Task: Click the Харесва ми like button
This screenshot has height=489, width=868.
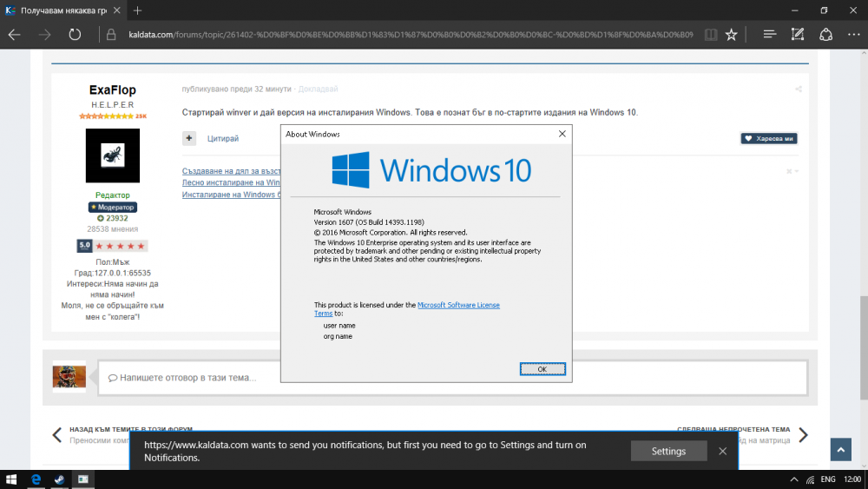Action: pyautogui.click(x=769, y=138)
